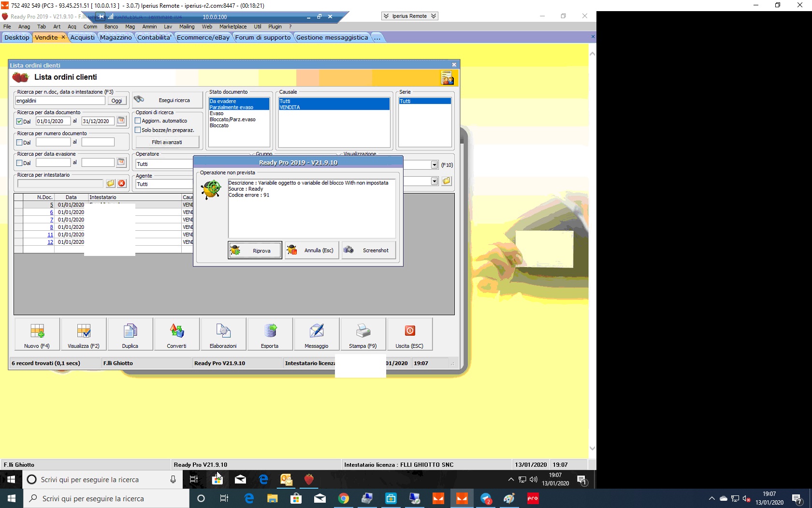Check Solo bozze/in preparaz. option
812x508 pixels.
click(138, 130)
